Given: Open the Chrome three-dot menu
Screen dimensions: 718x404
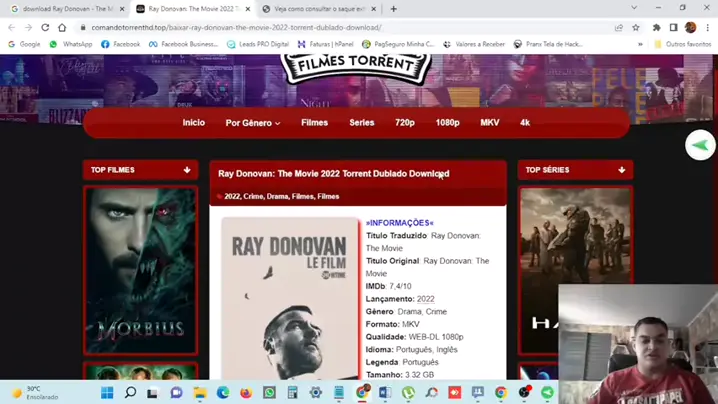Looking at the screenshot, I should 707,27.
